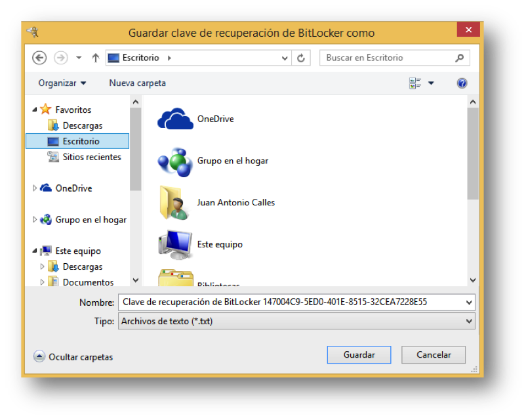Viewport: 526px width, 420px height.
Task: Select Grupo en el hogar in navigation pane
Action: 91,220
